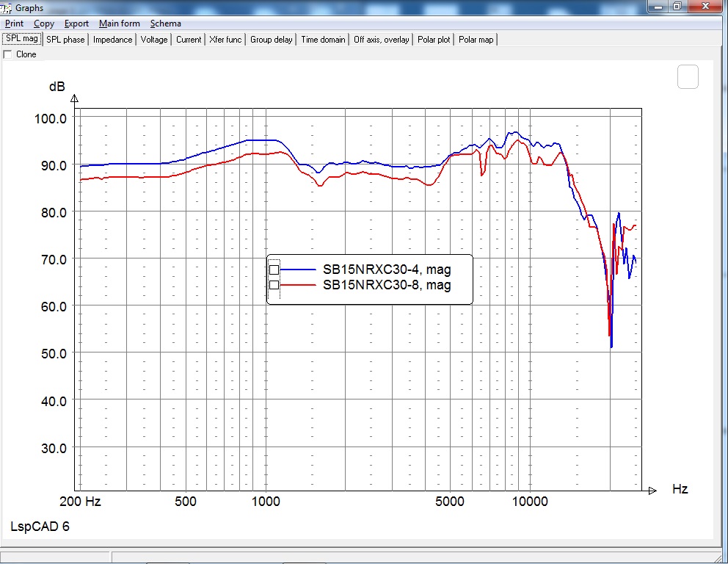
Task: Click the window resize grip corner
Action: coord(716,557)
